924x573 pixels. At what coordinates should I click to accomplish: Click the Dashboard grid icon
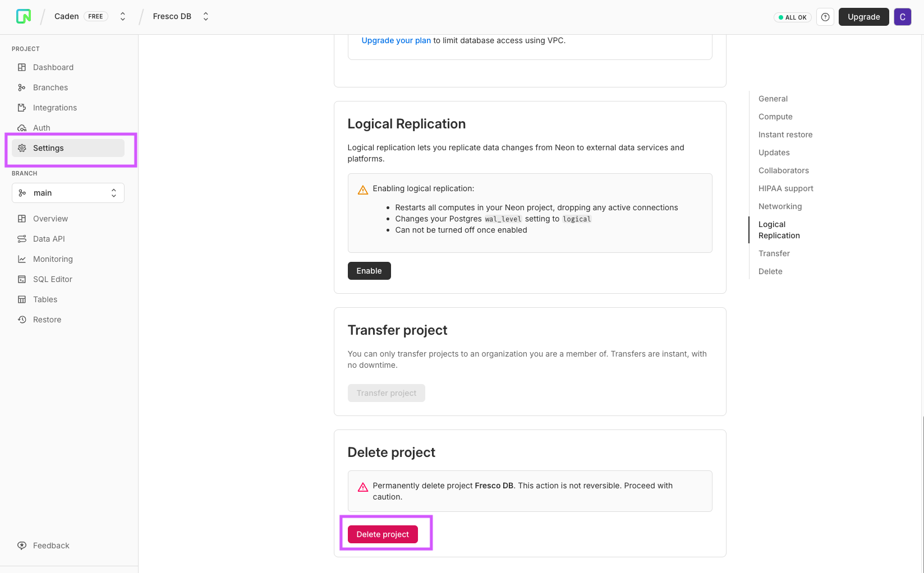pyautogui.click(x=22, y=67)
